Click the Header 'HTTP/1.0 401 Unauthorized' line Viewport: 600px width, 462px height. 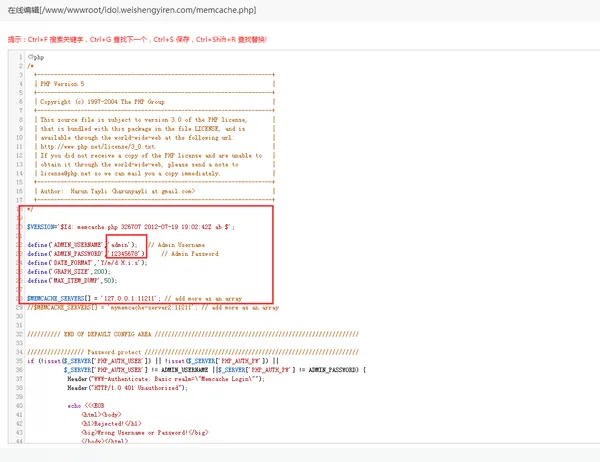click(x=128, y=388)
